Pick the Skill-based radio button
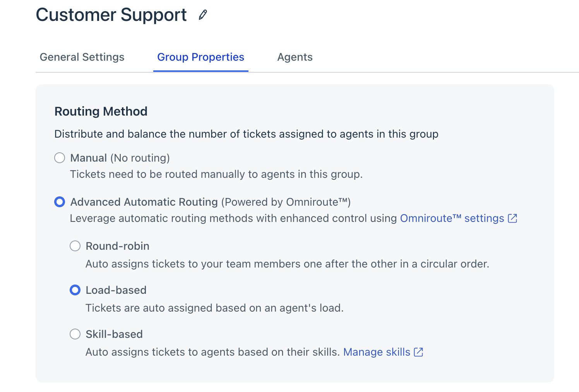This screenshot has height=392, width=579. tap(75, 334)
